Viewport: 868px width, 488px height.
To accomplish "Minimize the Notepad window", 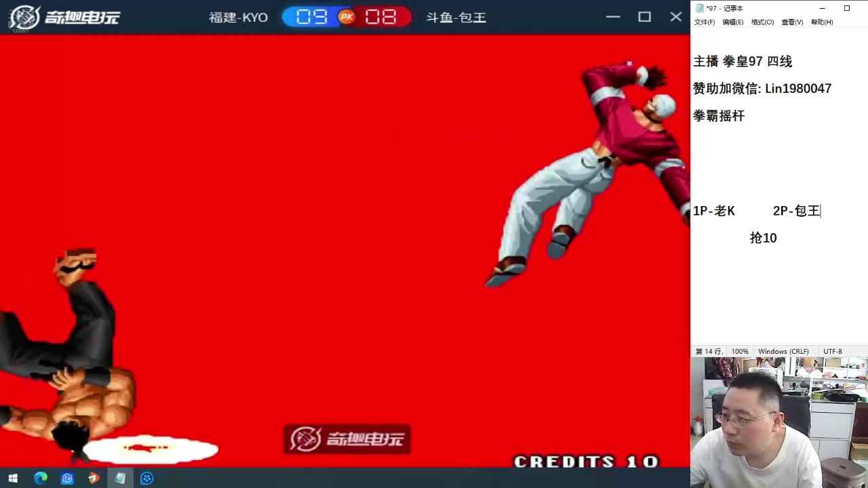I will [822, 8].
